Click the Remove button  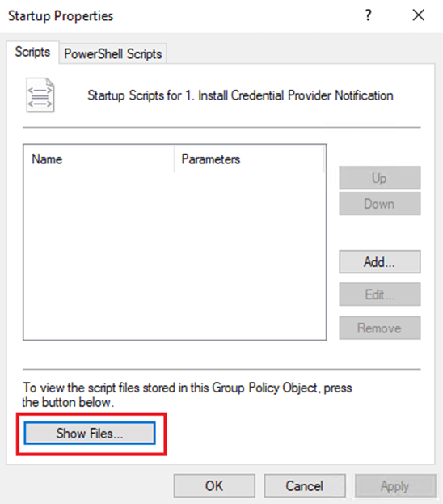pos(379,328)
